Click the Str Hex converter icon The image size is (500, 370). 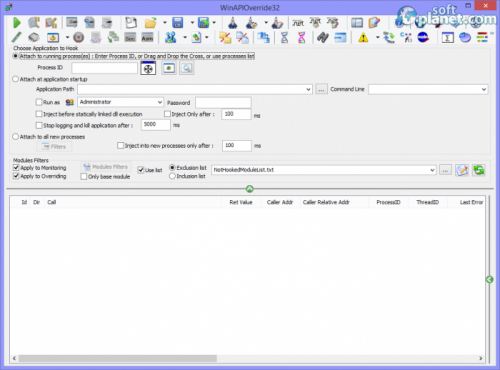[x=389, y=38]
